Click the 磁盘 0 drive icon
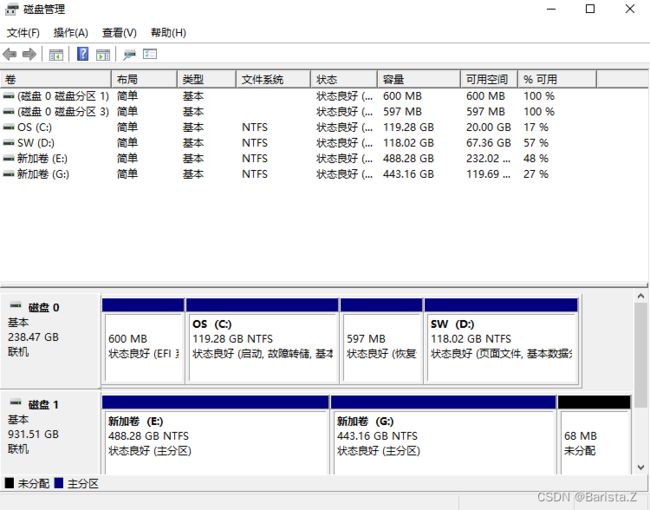The image size is (650, 510). pyautogui.click(x=16, y=306)
